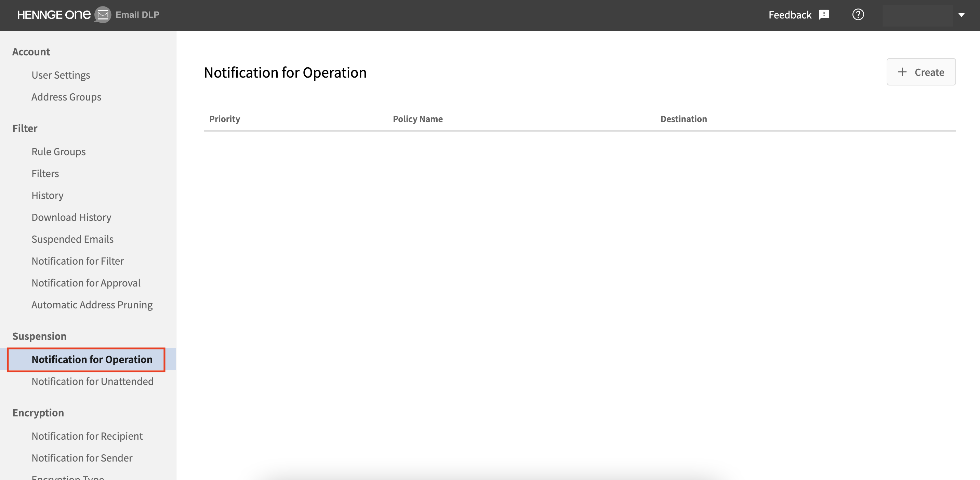Click the HENNGE One logo
980x480 pixels.
(x=54, y=15)
